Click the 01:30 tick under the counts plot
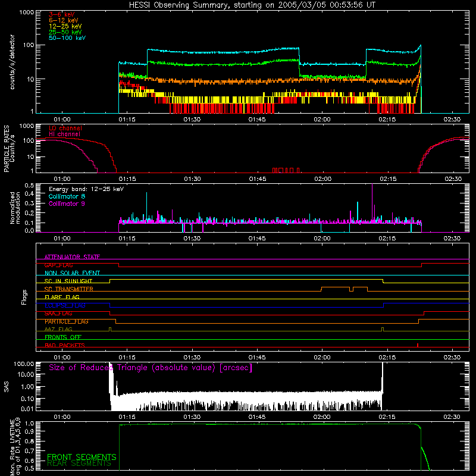 [192, 120]
